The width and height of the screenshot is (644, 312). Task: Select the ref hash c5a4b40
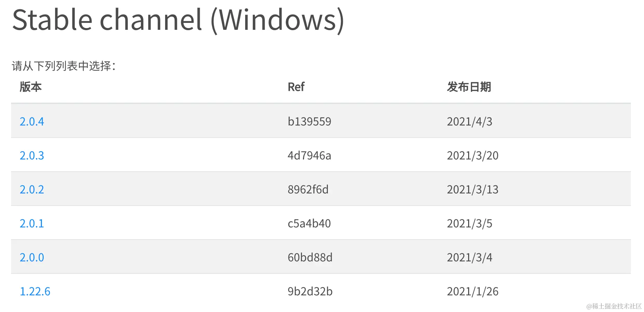click(310, 223)
